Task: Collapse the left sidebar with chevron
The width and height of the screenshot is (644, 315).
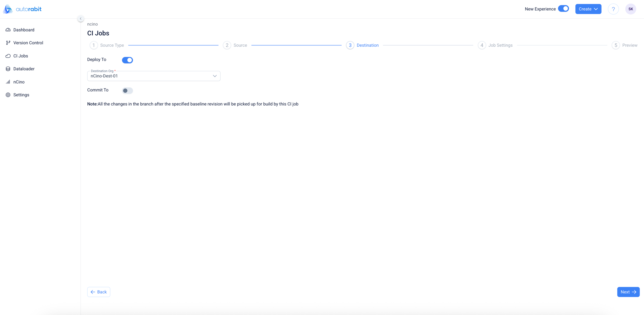Action: 80,19
